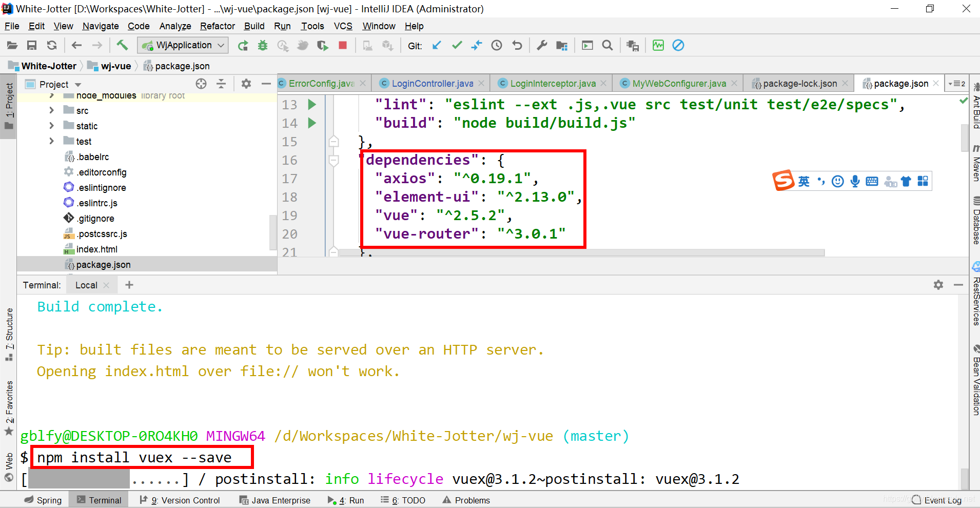980x508 pixels.
Task: Expand the node_modules folder
Action: [x=51, y=95]
